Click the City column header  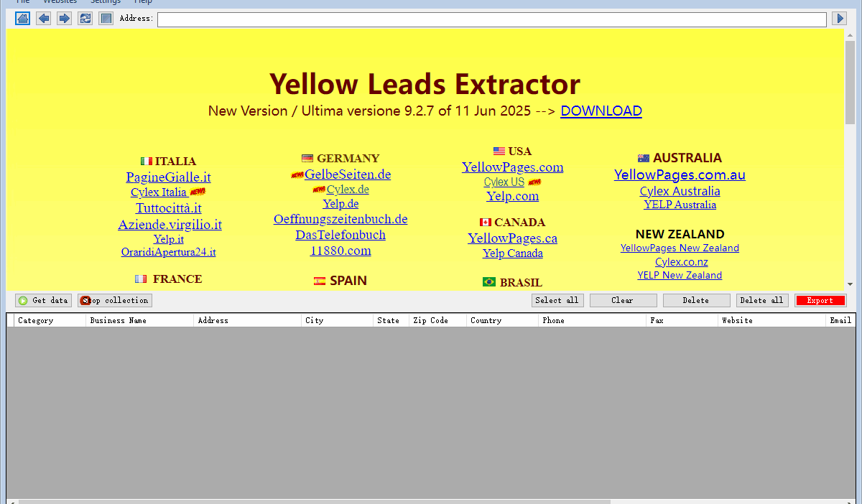click(337, 320)
